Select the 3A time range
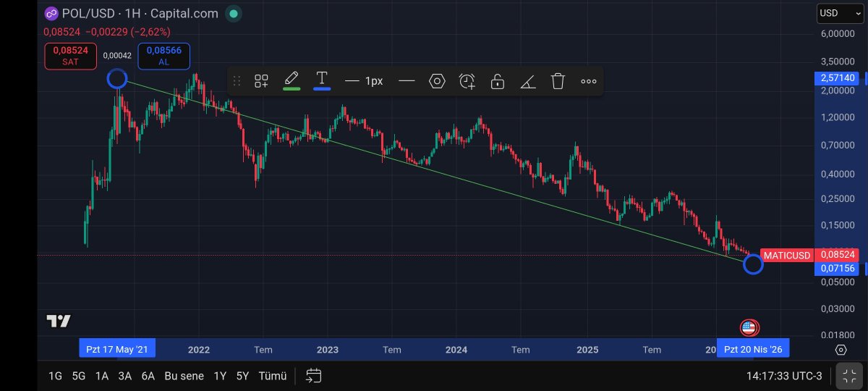 point(125,376)
